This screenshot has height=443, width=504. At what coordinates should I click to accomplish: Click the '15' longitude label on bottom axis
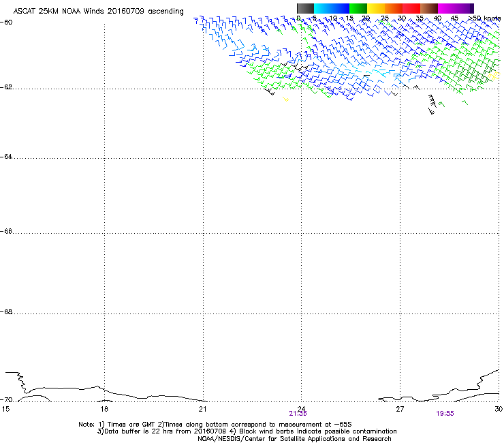coord(5,409)
